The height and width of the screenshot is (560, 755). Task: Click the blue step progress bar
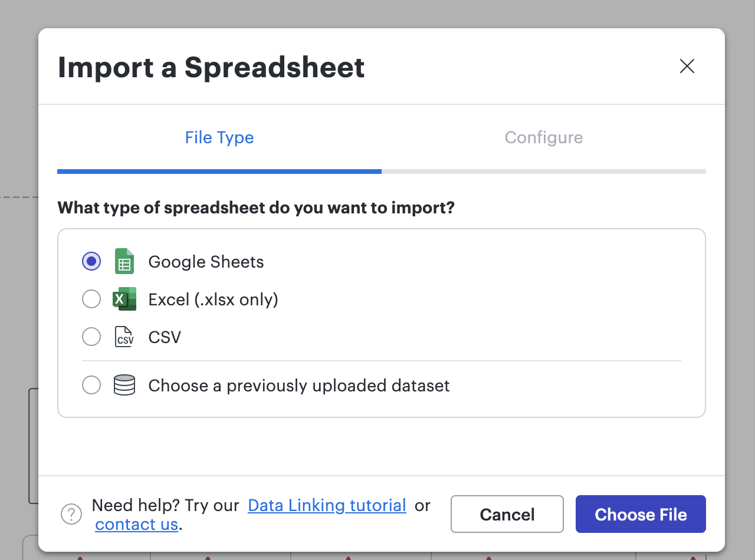tap(219, 172)
